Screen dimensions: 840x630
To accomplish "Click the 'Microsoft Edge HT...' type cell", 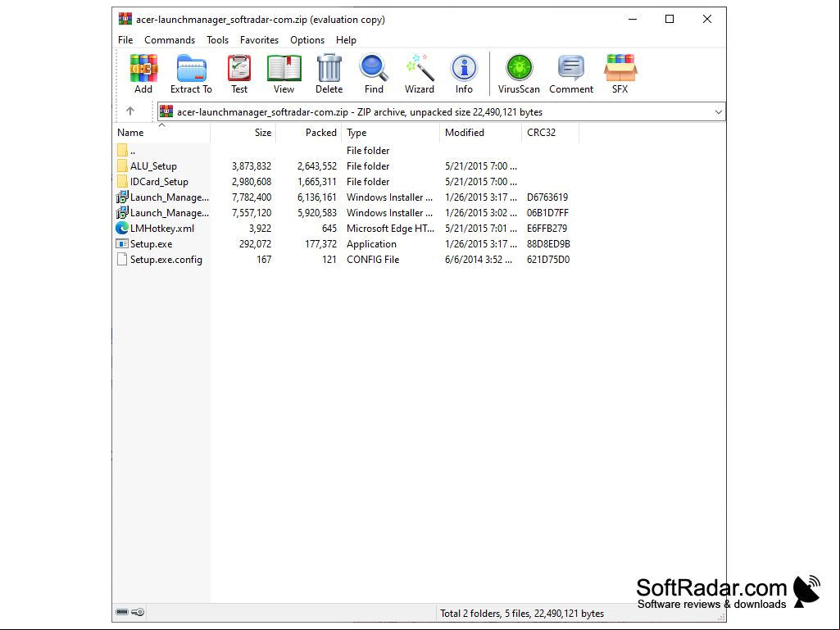I will pyautogui.click(x=391, y=229).
